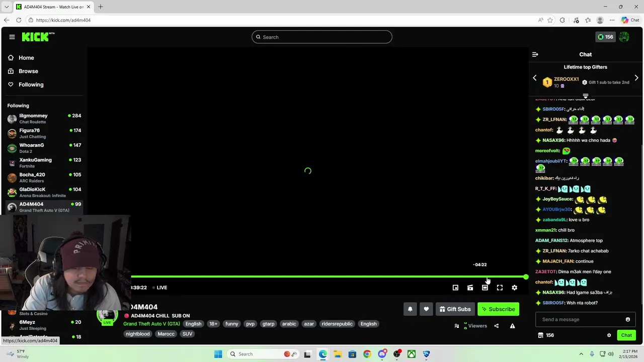Open WhoaranG channel in Following list
The height and width of the screenshot is (362, 644).
[44, 148]
